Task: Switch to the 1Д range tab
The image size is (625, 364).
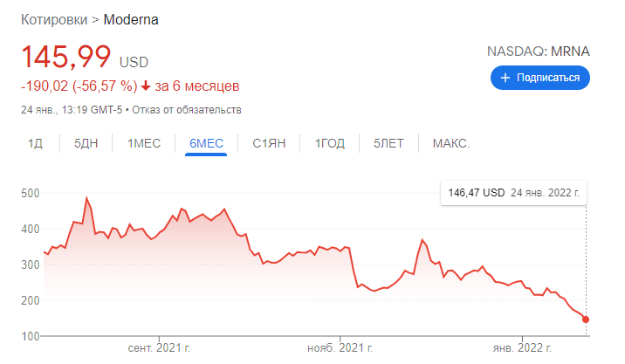Action: (x=35, y=144)
